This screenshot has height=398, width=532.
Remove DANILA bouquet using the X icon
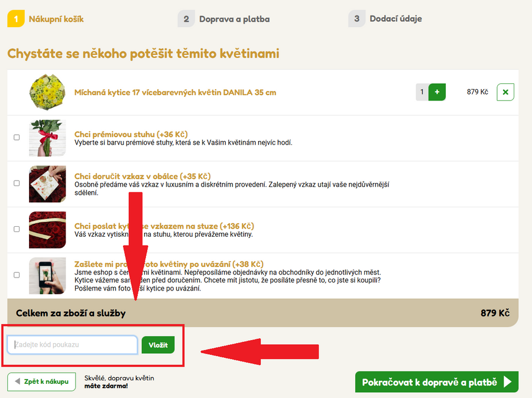click(505, 92)
